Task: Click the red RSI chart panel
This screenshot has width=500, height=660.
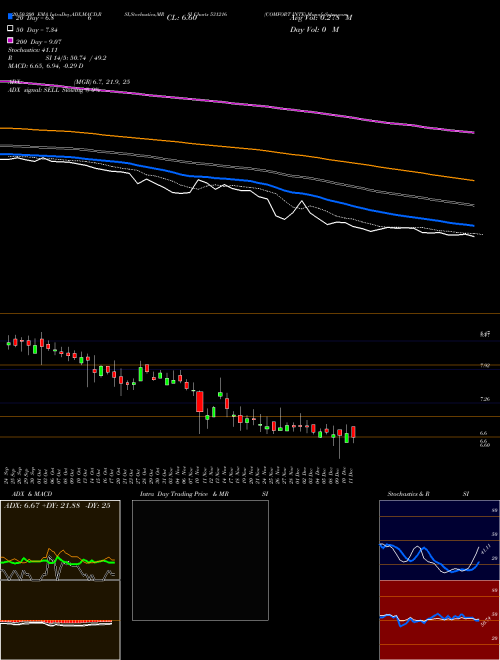Action: click(x=438, y=620)
